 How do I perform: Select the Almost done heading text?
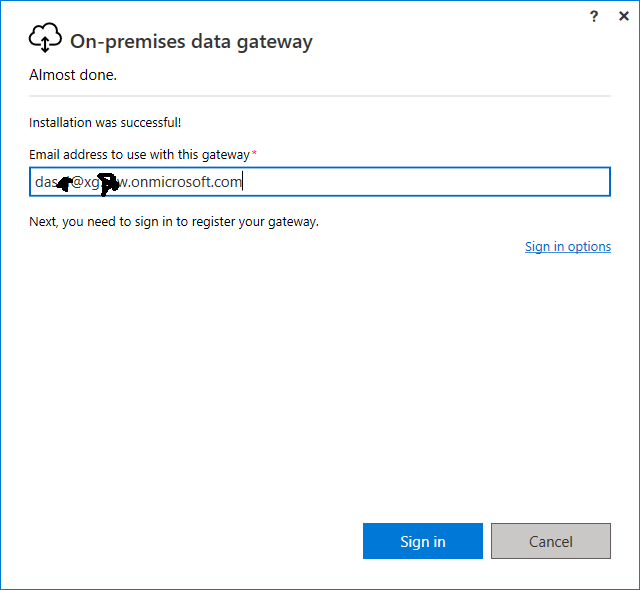click(x=73, y=75)
